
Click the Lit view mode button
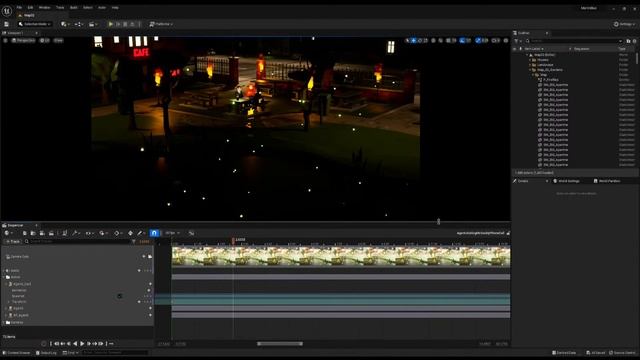click(x=45, y=40)
